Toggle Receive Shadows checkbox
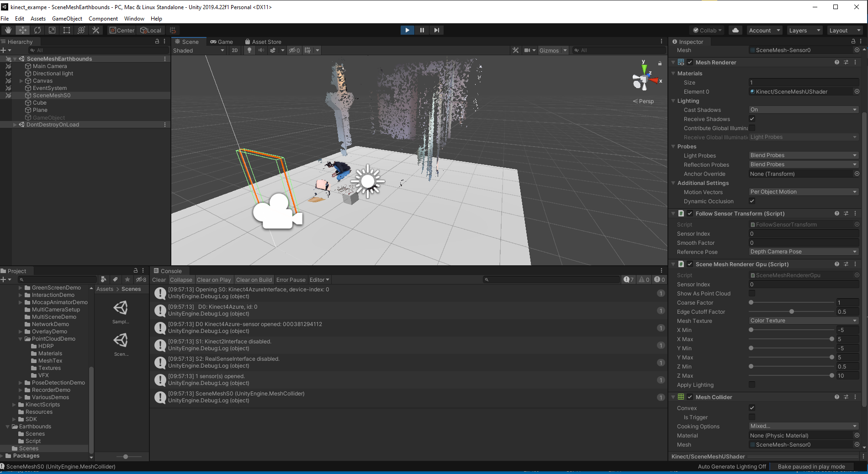Image resolution: width=868 pixels, height=474 pixels. pos(752,119)
